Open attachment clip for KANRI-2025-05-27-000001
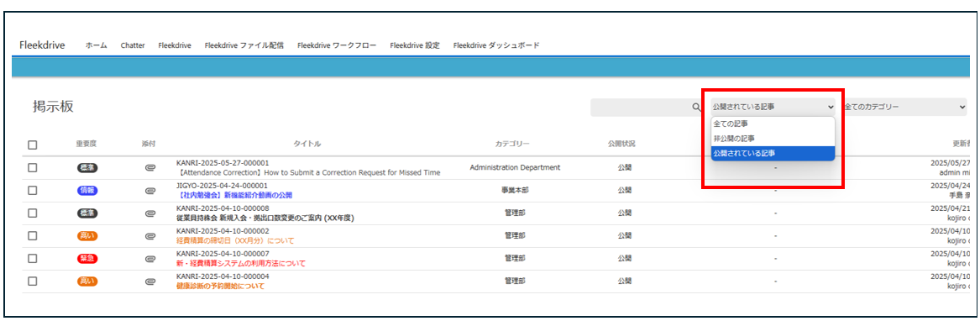Screen dimensions: 980x321 (149, 168)
